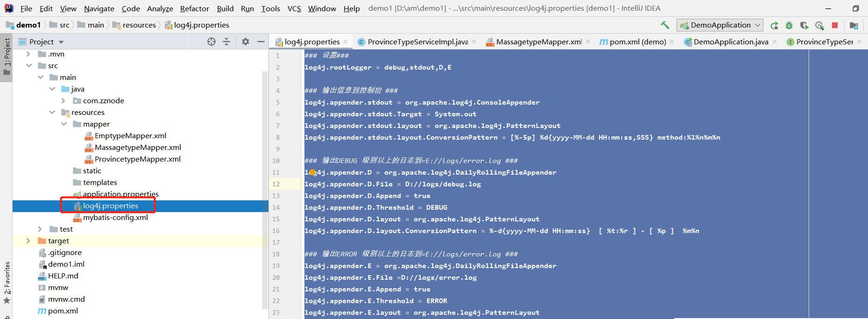
Task: Open the Code menu
Action: point(131,8)
